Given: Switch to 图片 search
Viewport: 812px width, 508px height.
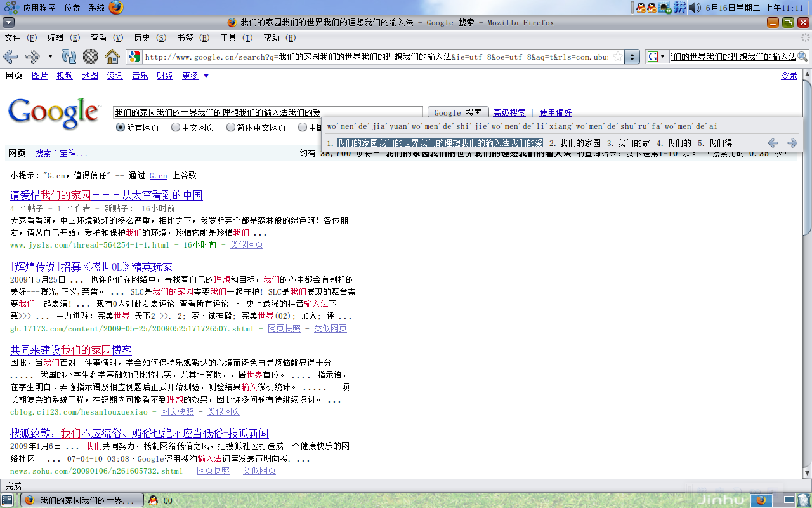Looking at the screenshot, I should click(40, 76).
